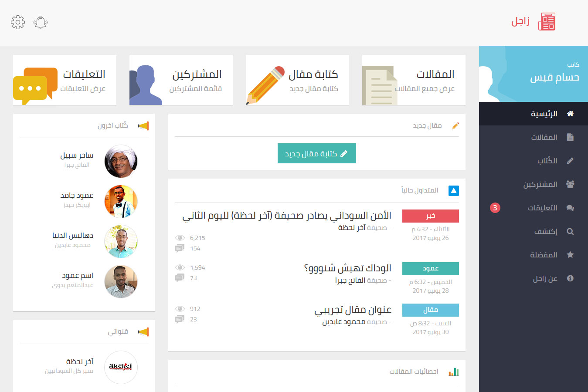588x392 pixels.
Task: Open the notifications bell icon
Action: pos(41,22)
